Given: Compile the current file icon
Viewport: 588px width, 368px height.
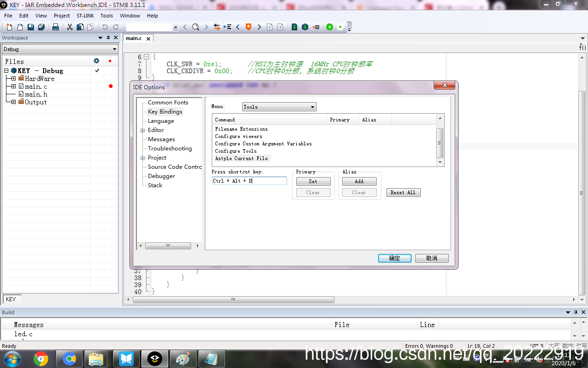Looking at the screenshot, I should (294, 27).
